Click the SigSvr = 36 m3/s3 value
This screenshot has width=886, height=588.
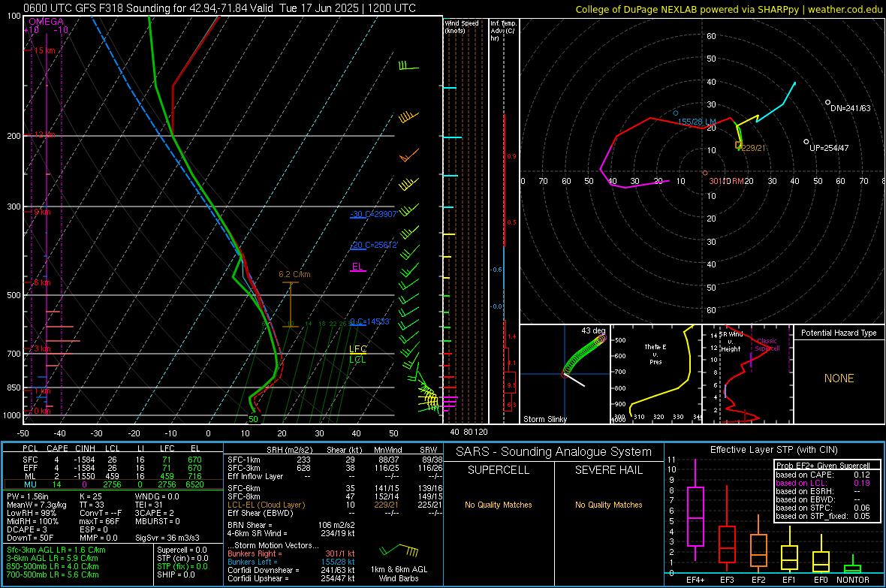click(167, 538)
